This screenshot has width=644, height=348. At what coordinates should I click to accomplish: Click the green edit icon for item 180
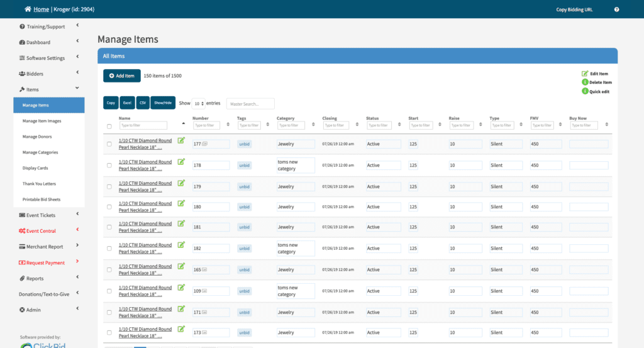point(181,204)
